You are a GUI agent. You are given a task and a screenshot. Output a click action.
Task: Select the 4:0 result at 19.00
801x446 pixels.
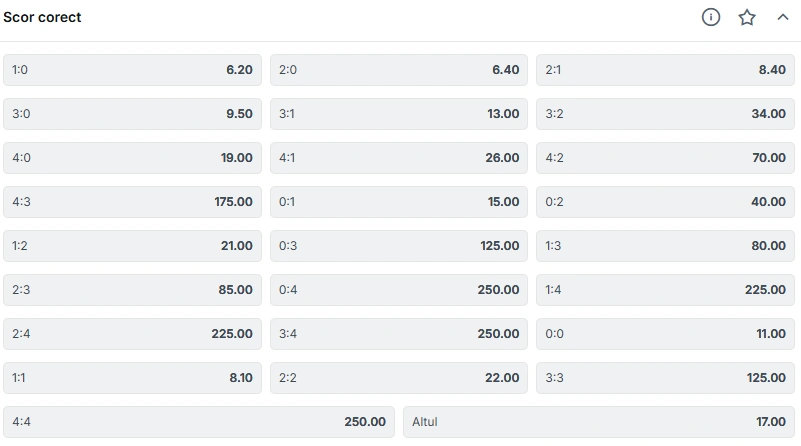tap(132, 158)
